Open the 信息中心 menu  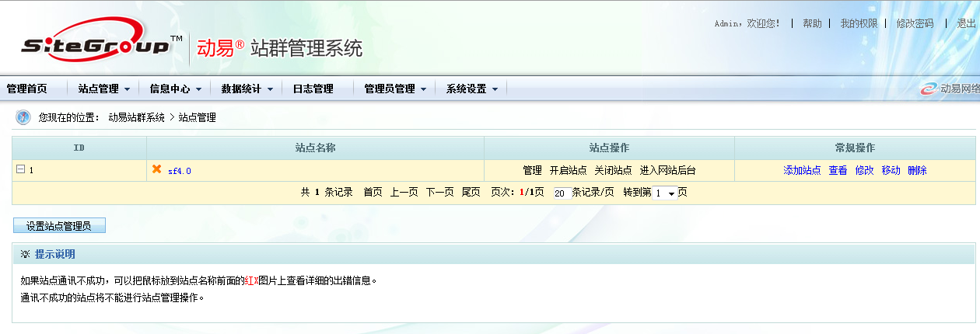tap(170, 89)
